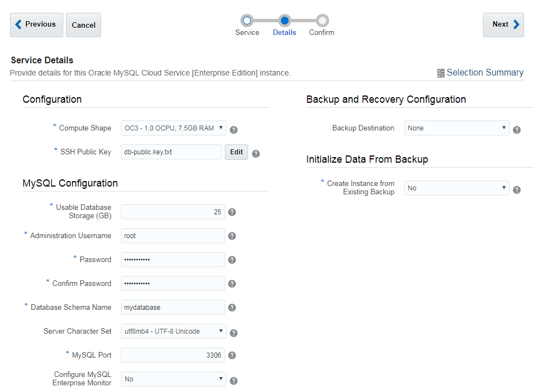Open help for Usable Database Storage
Screen dimensions: 534x392
pyautogui.click(x=232, y=212)
